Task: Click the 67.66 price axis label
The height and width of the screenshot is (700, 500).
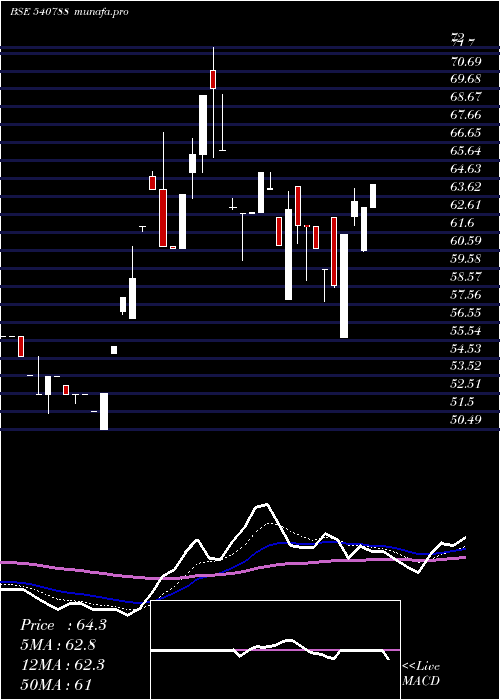Action: 466,115
